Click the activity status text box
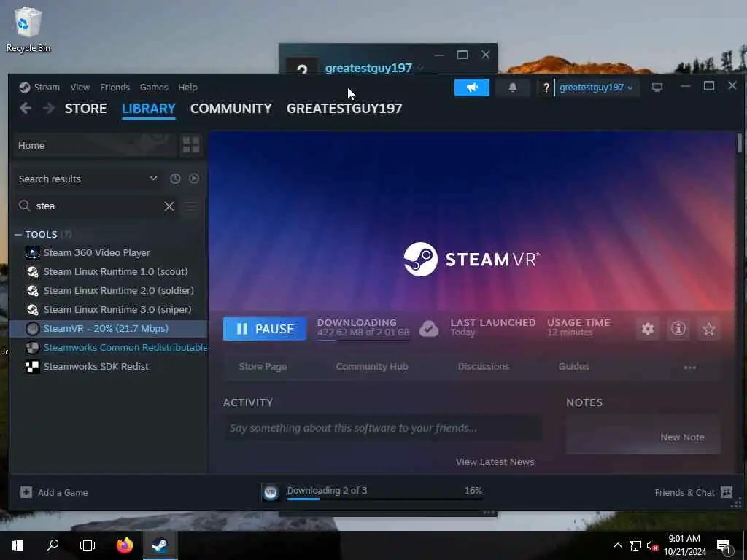Image resolution: width=747 pixels, height=560 pixels. tap(383, 427)
